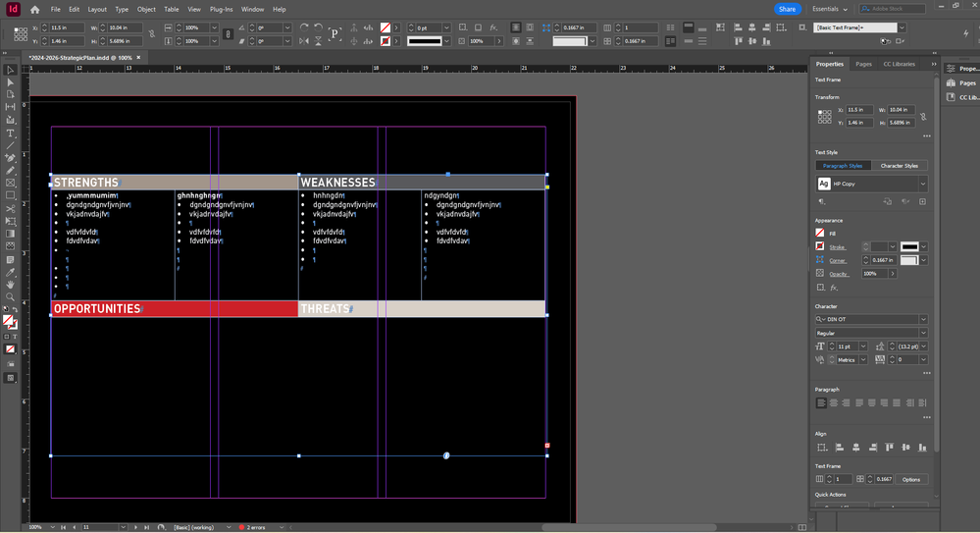Open the HP Copy paragraph style dropdown

pos(922,184)
